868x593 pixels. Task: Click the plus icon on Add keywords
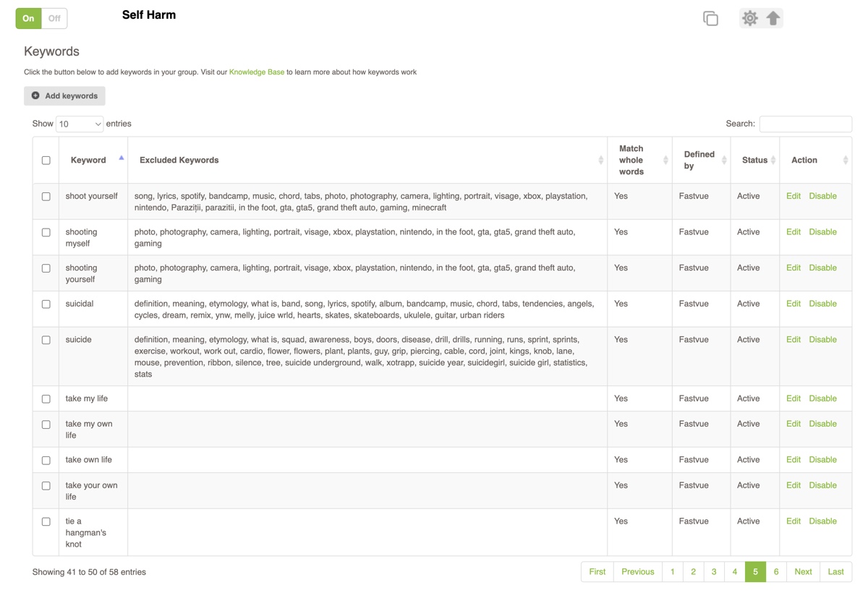[x=35, y=95]
